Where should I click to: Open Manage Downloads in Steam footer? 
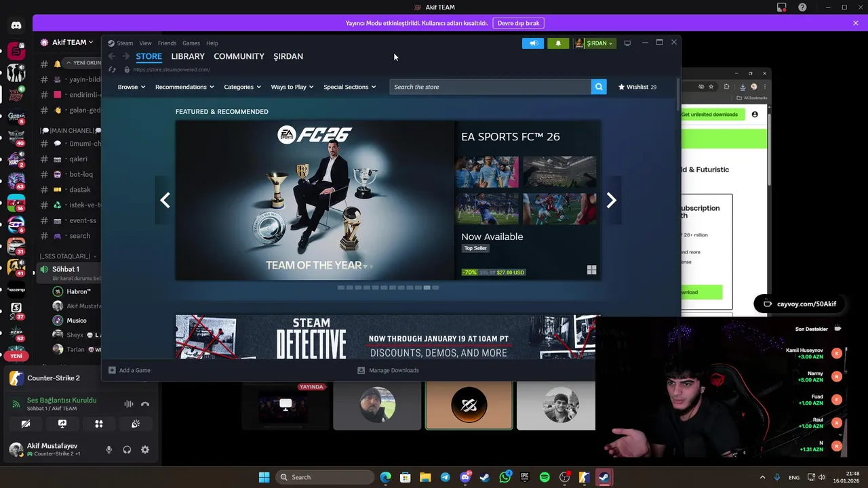pyautogui.click(x=389, y=370)
